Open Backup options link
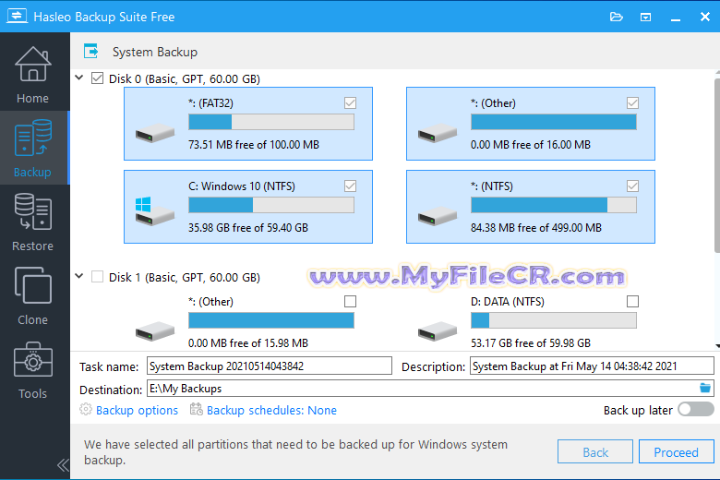Viewport: 720px width, 480px height. tap(137, 410)
